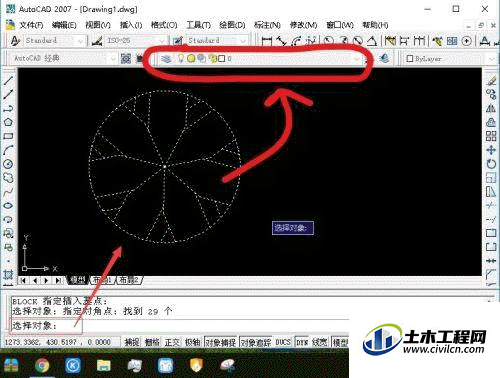Open Chrome from the taskbar
The width and height of the screenshot is (500, 378).
click(41, 365)
